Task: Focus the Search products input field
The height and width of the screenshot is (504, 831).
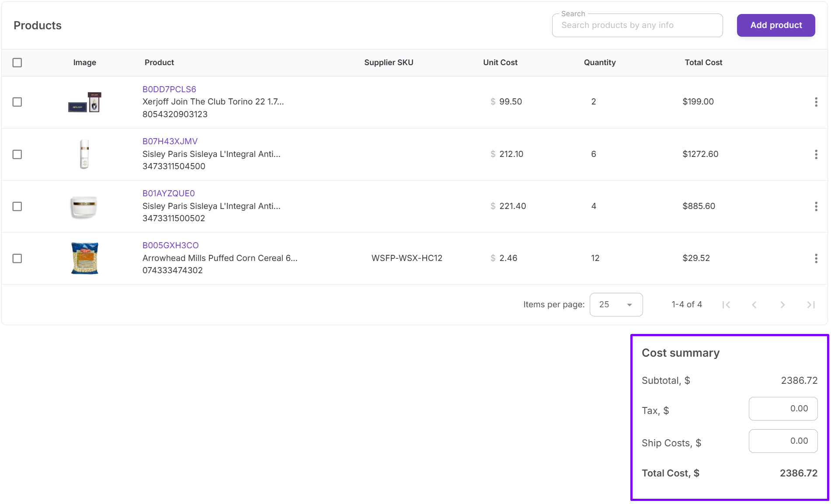Action: click(x=637, y=25)
